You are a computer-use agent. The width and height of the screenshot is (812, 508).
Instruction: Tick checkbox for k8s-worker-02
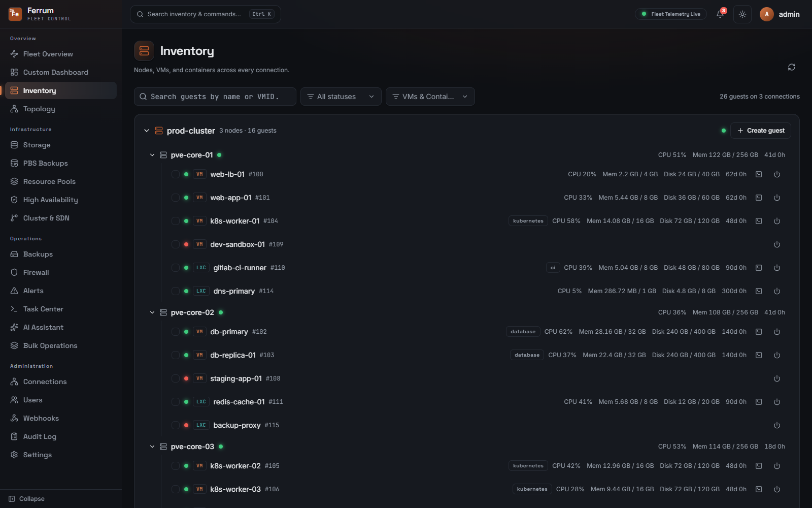[x=176, y=466]
